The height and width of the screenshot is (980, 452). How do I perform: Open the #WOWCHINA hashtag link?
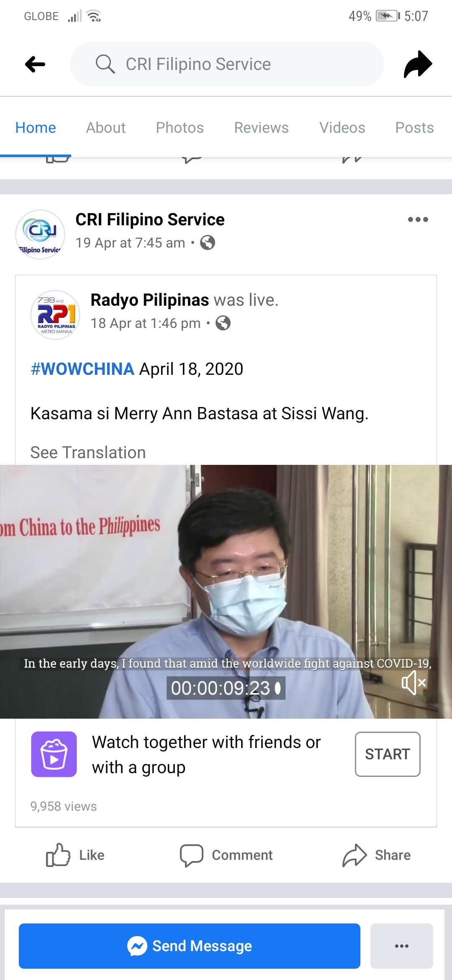pyautogui.click(x=82, y=369)
